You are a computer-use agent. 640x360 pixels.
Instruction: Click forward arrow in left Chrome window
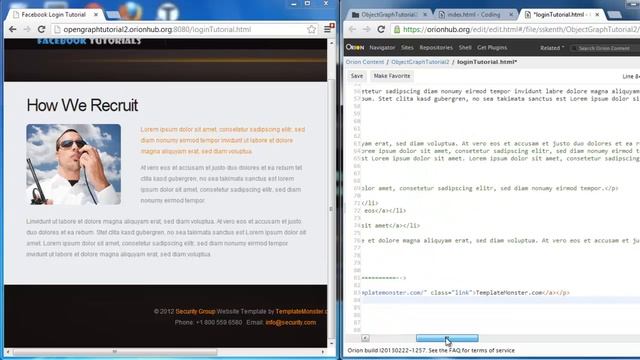pyautogui.click(x=27, y=29)
